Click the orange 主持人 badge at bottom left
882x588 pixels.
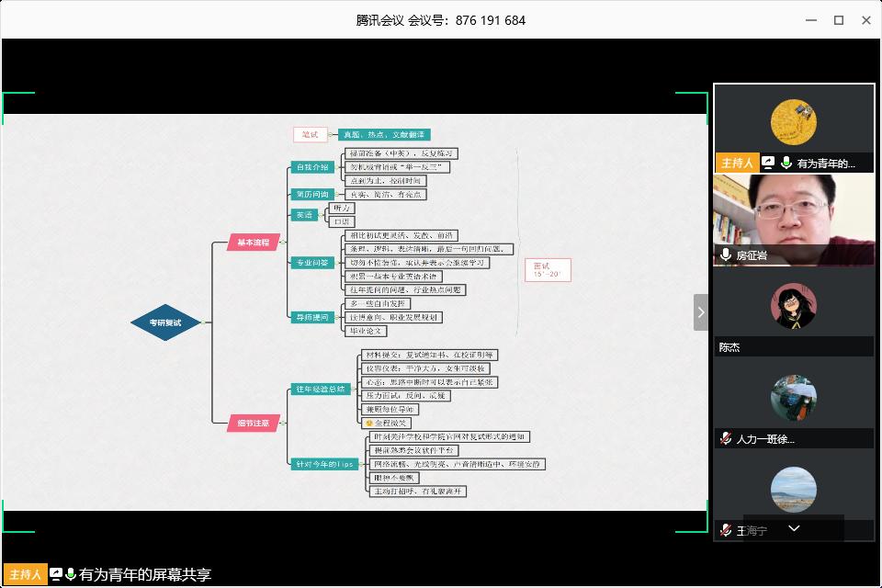pyautogui.click(x=25, y=574)
